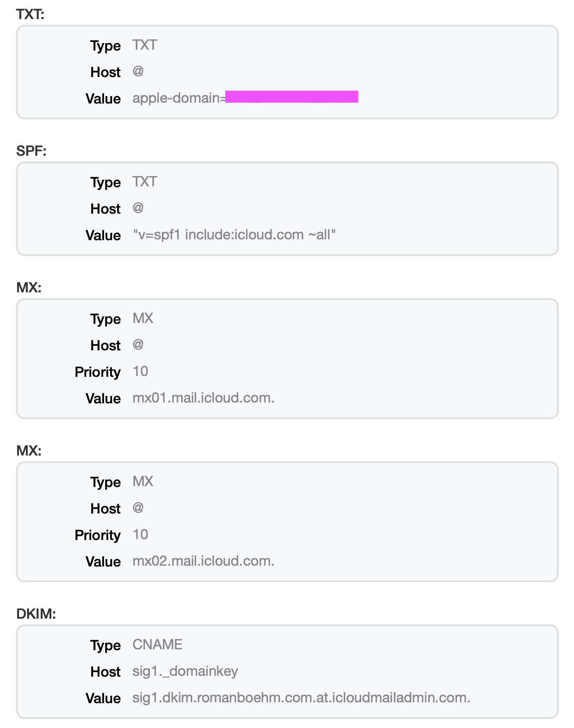Click the sig1.dkim.romanboehm.com.at.icloudmailadmin.com. value
This screenshot has height=728, width=574.
point(301,698)
